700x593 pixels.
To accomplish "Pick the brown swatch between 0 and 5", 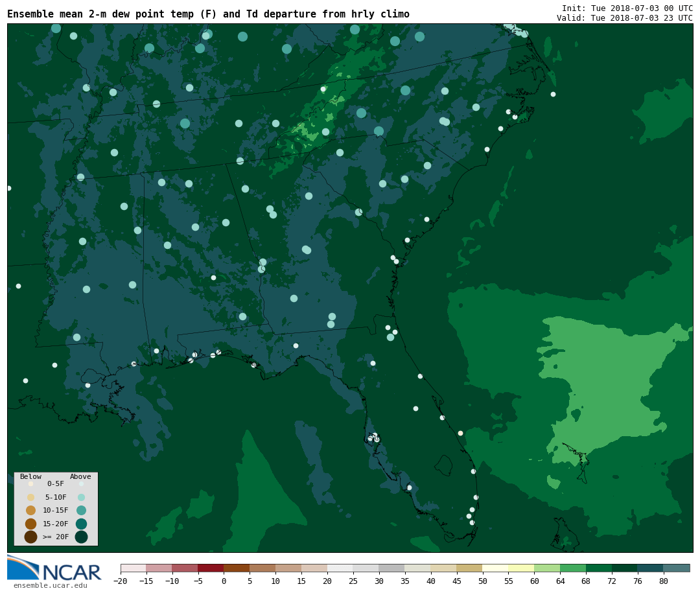I will click(x=237, y=568).
